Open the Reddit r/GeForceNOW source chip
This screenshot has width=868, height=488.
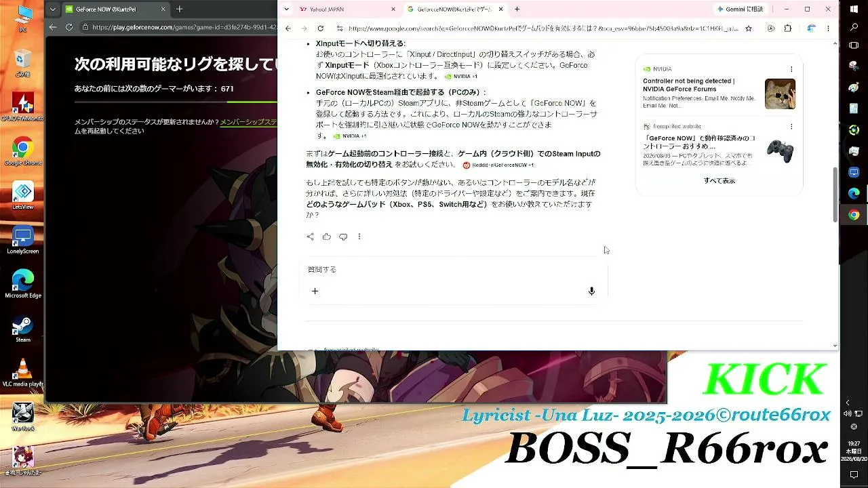[x=498, y=165]
